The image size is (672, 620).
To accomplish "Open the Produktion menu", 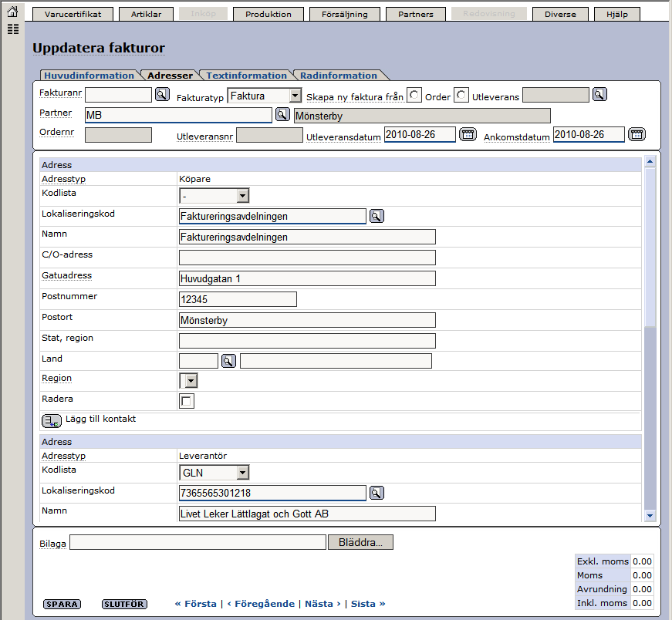I will pos(268,14).
